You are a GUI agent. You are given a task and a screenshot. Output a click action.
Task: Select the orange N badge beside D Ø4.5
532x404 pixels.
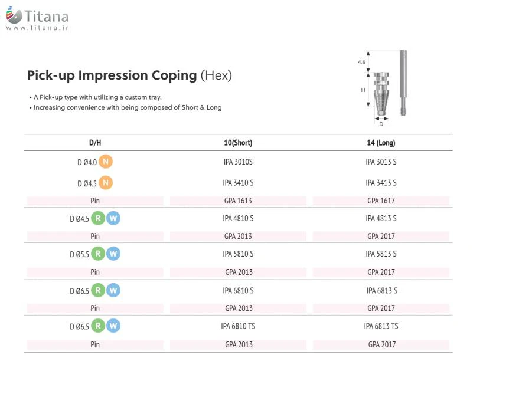click(x=105, y=183)
